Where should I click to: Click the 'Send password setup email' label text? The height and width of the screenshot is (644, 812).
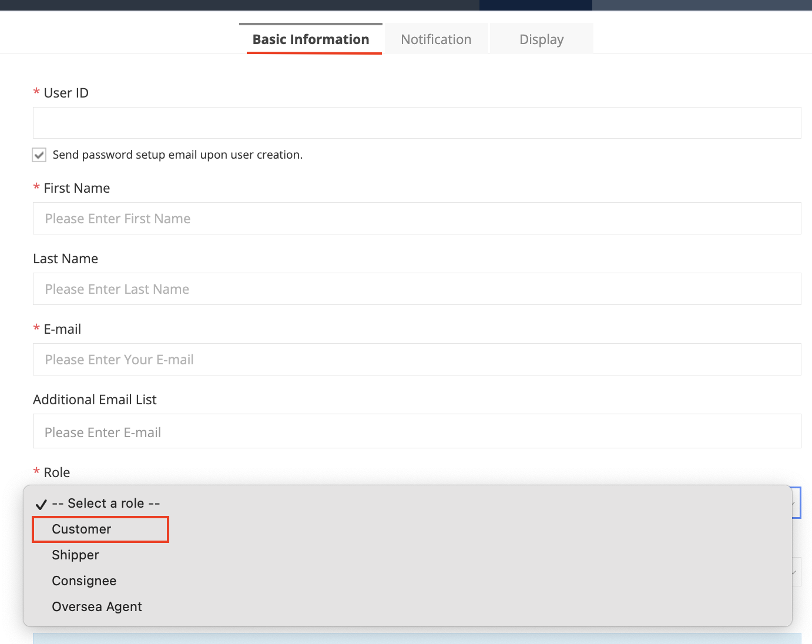177,155
